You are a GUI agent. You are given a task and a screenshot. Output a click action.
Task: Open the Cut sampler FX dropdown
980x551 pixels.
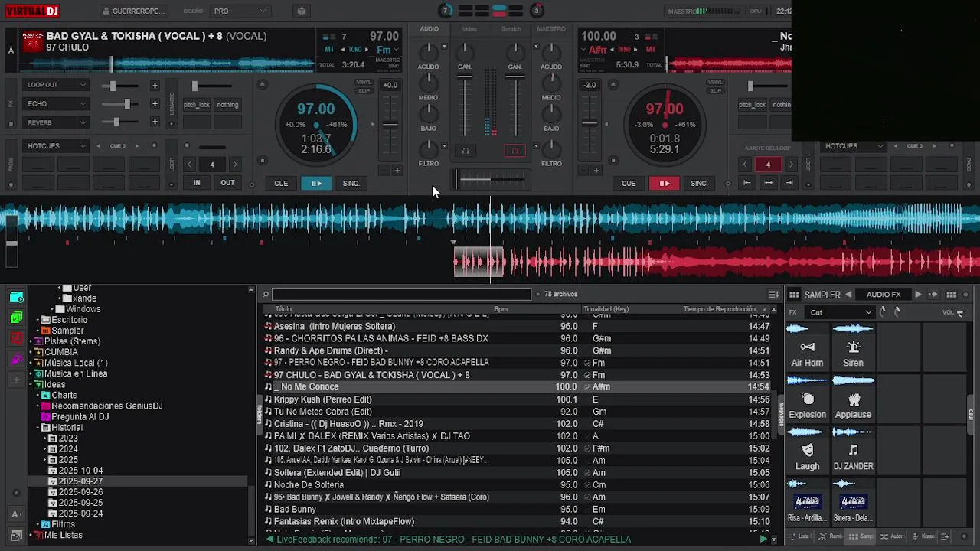(841, 312)
